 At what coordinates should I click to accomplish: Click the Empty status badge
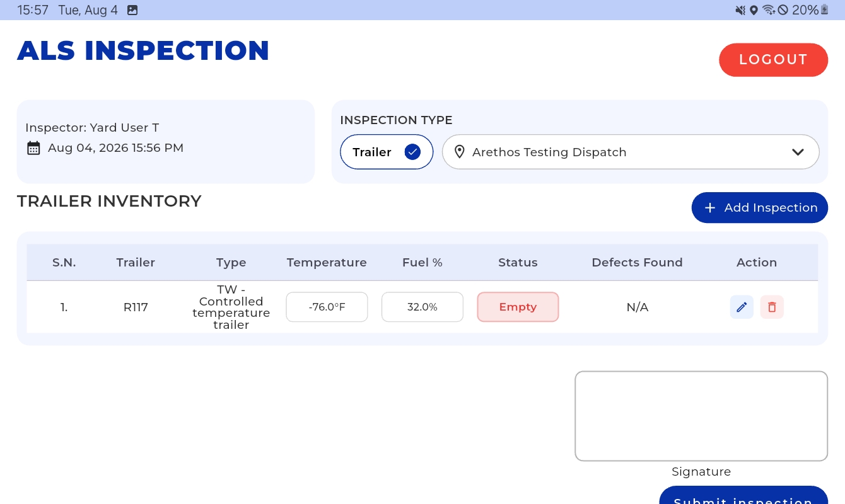pos(518,307)
